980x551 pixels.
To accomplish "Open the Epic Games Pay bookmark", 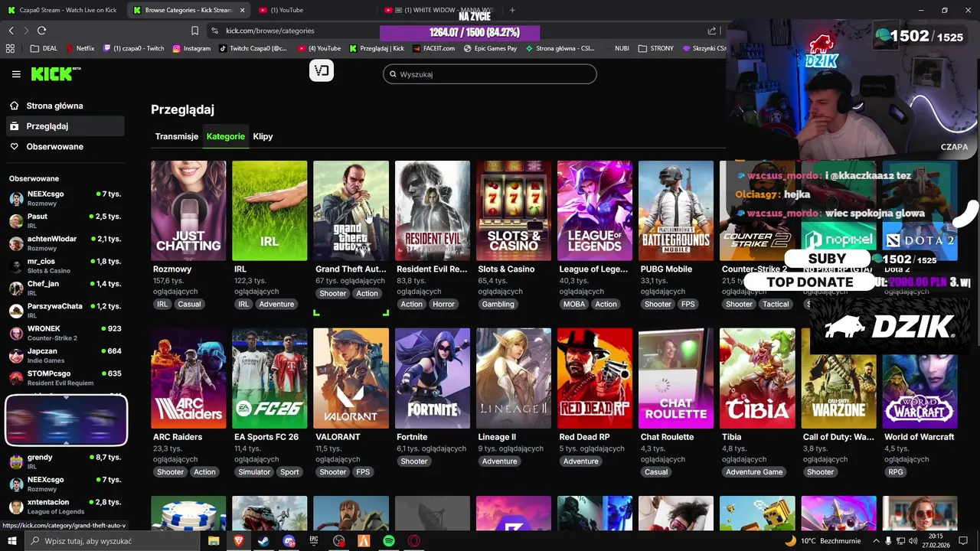I will [x=490, y=48].
